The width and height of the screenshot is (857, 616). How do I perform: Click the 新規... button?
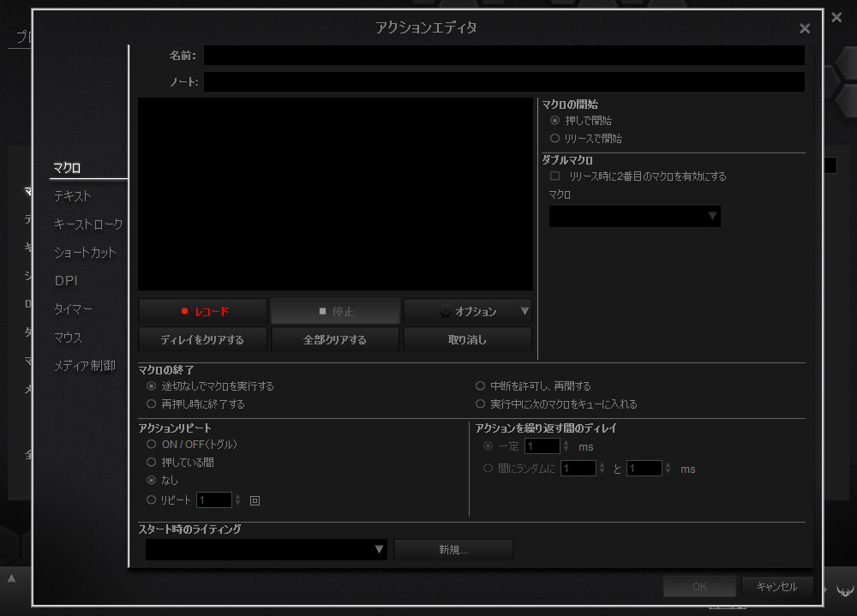[x=453, y=549]
